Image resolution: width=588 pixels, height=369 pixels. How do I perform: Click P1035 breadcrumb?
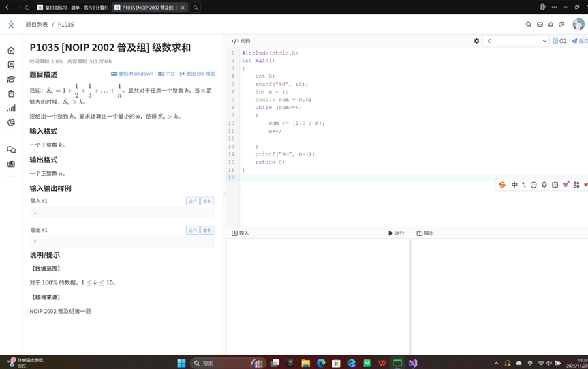tap(65, 25)
